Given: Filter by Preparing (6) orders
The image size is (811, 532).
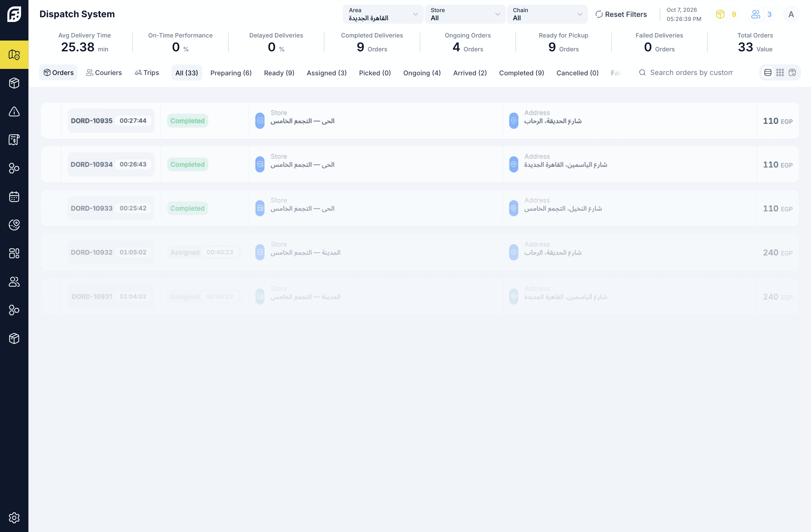Looking at the screenshot, I should (231, 73).
